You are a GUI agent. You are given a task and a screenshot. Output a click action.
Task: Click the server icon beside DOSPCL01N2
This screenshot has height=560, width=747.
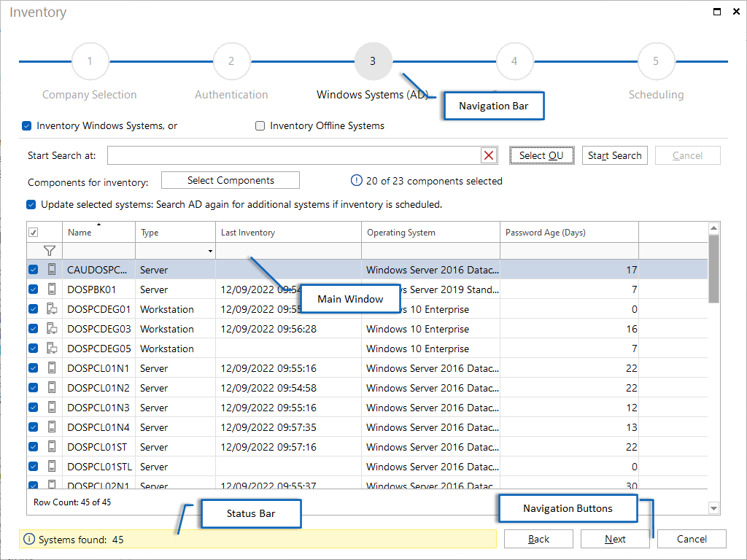pos(52,388)
